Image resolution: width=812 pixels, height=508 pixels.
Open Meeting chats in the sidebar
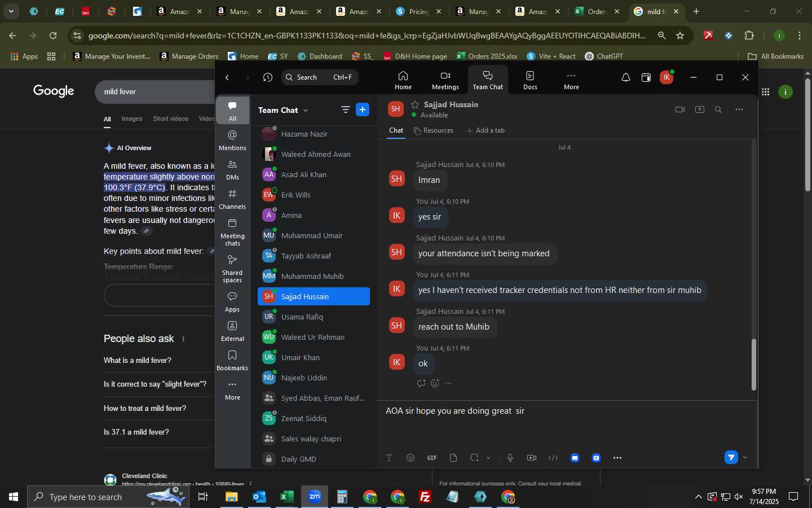(232, 231)
